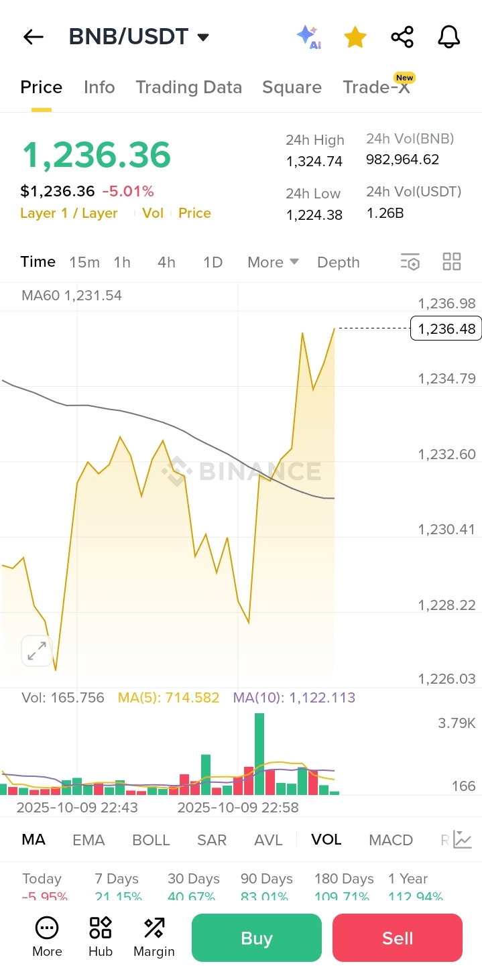Open the grid layout icon
Screen dimensions: 482x980
452,262
